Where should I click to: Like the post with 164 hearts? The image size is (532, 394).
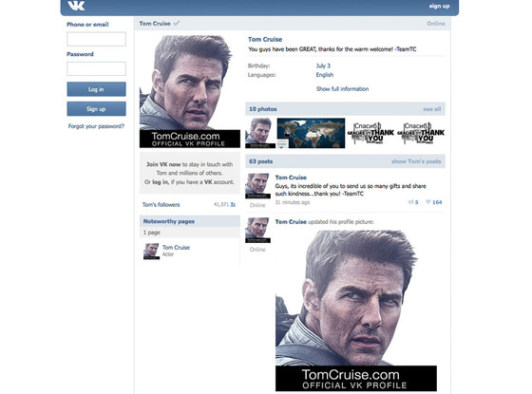[x=433, y=202]
